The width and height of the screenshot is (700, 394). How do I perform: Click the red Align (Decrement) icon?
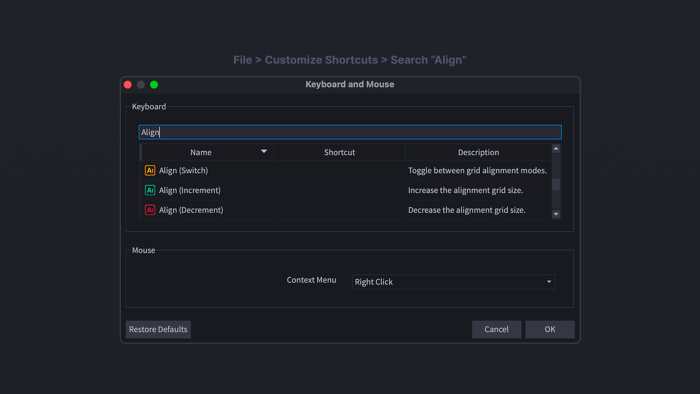coord(150,210)
